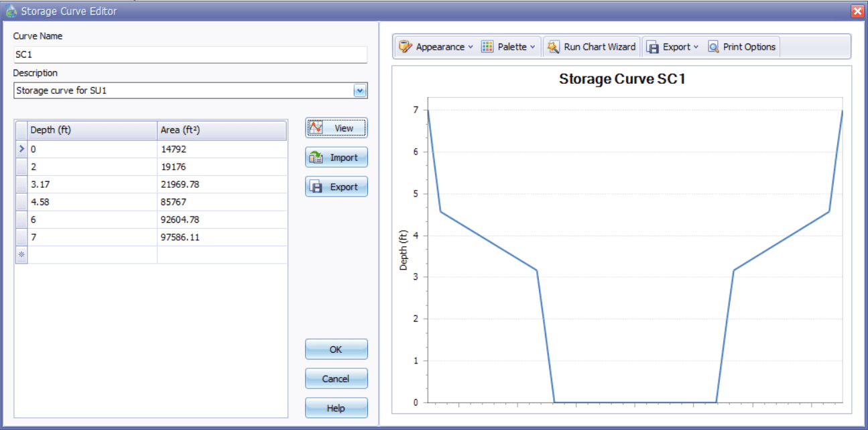This screenshot has width=868, height=430.
Task: Open Print Options via the magnifier icon
Action: click(712, 46)
